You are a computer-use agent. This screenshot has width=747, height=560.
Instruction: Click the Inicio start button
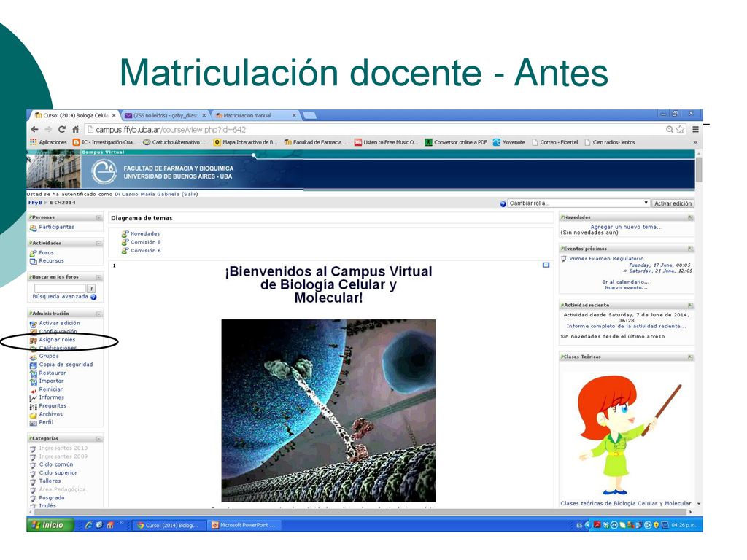[x=50, y=525]
